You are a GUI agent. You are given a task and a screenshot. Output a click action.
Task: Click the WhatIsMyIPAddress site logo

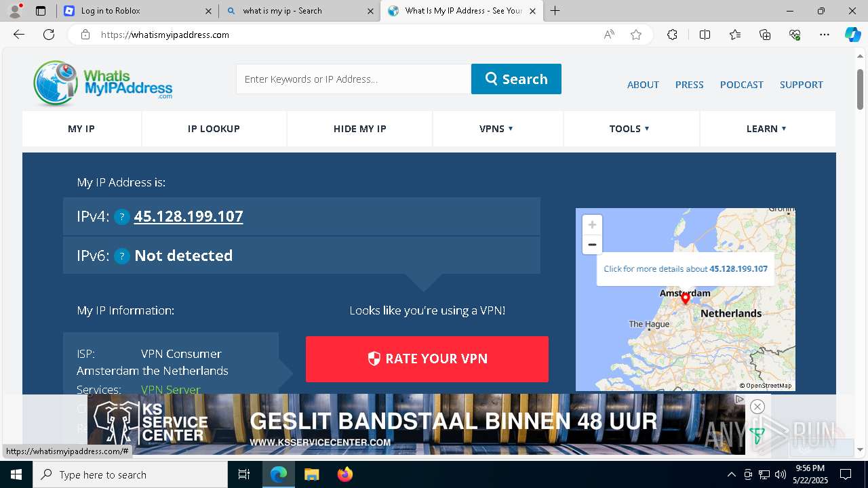pyautogui.click(x=102, y=83)
